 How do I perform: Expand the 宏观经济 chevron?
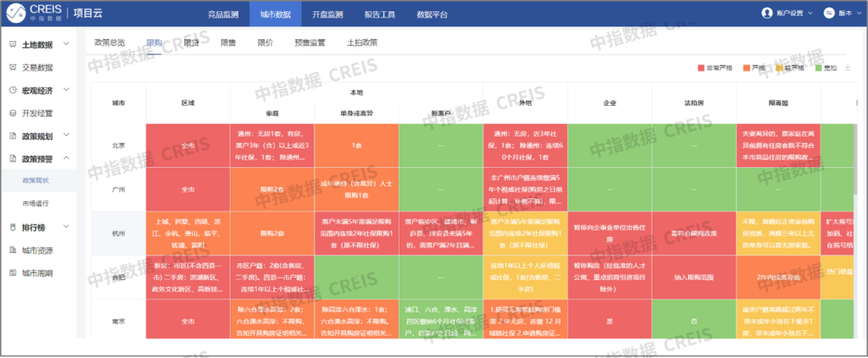pyautogui.click(x=67, y=89)
